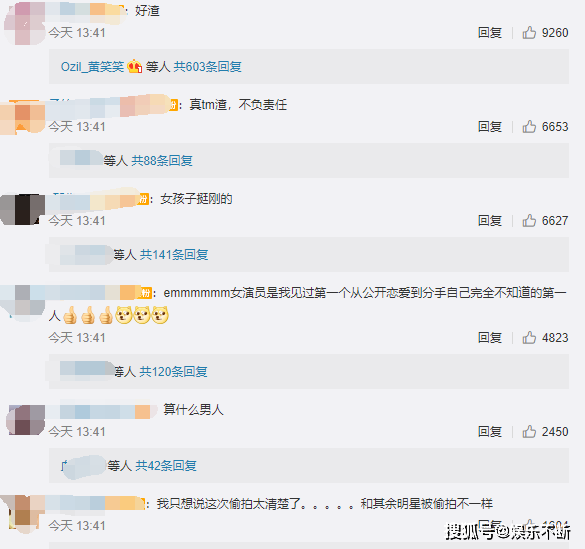Open avatar of the 好渣 commenter
The width and height of the screenshot is (585, 549).
(25, 23)
